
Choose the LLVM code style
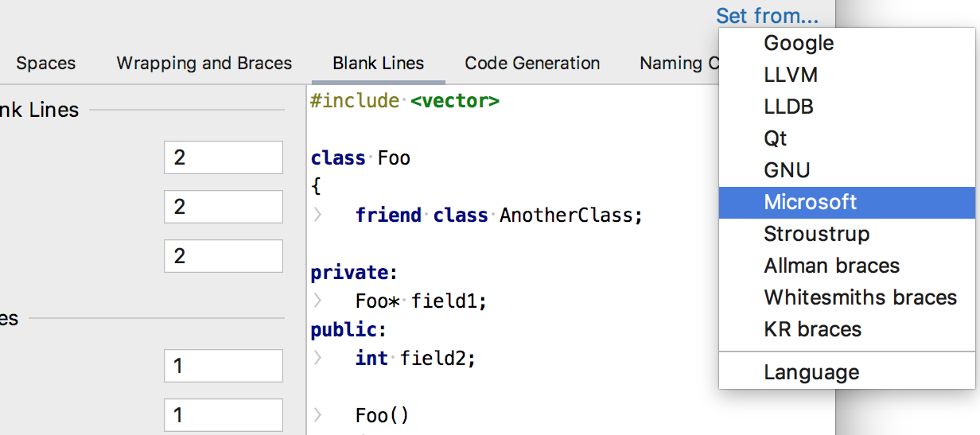click(791, 75)
